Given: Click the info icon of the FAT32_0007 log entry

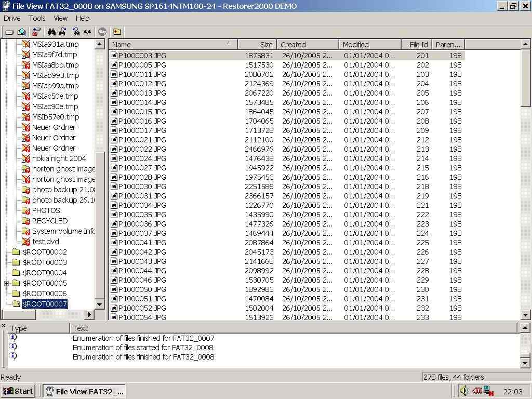Looking at the screenshot, I should (13, 337).
